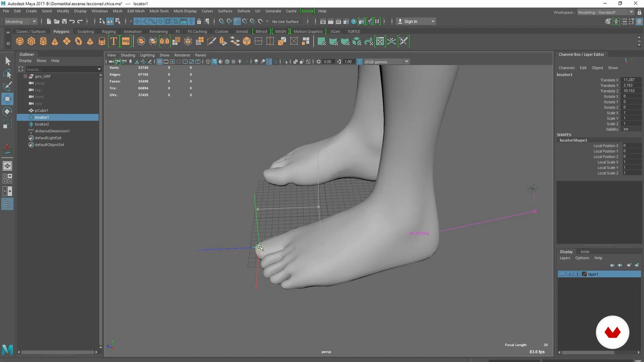The image size is (644, 362).
Task: Click the Sign In button
Action: [x=411, y=21]
